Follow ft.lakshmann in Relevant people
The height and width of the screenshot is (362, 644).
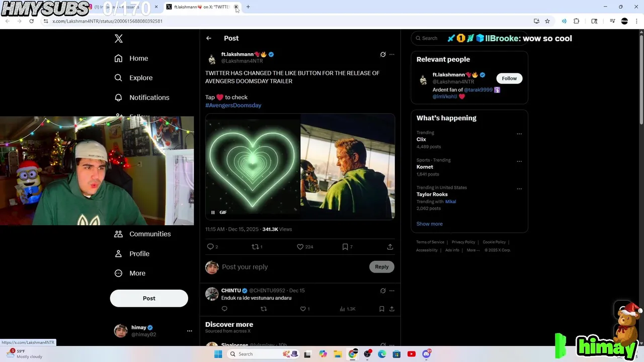[509, 78]
